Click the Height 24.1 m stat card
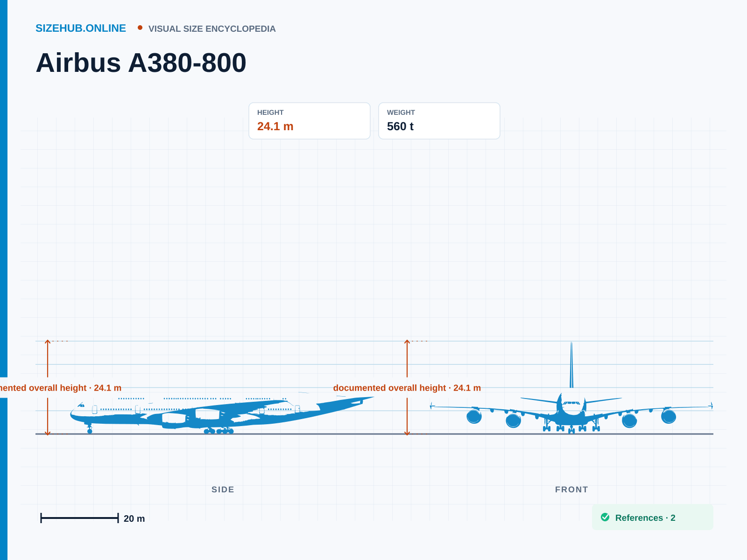 coord(310,121)
